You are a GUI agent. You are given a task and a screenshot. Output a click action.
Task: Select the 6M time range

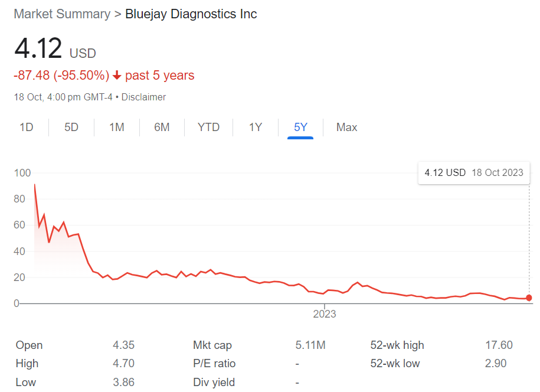click(x=162, y=127)
